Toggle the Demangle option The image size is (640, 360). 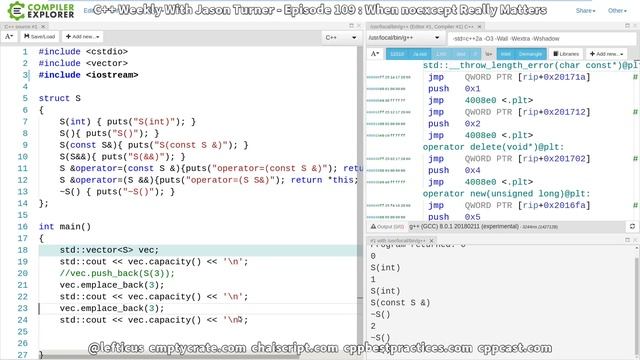click(531, 54)
